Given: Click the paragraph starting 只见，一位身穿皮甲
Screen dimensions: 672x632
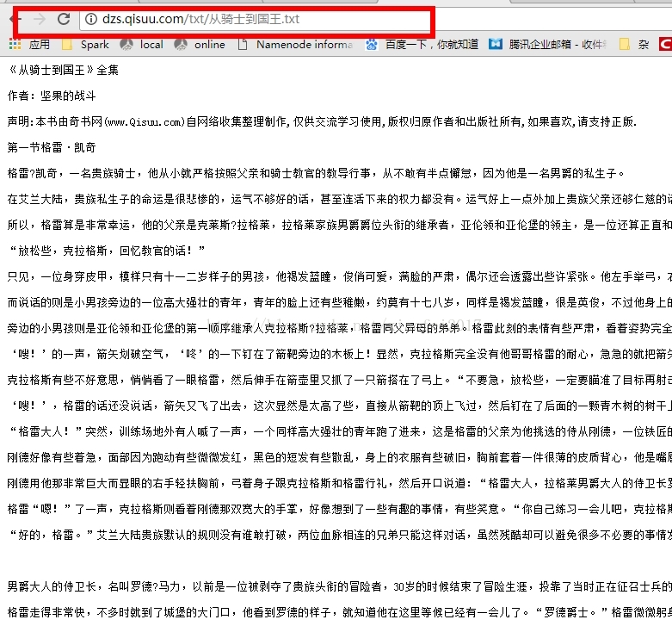Looking at the screenshot, I should [x=339, y=276].
